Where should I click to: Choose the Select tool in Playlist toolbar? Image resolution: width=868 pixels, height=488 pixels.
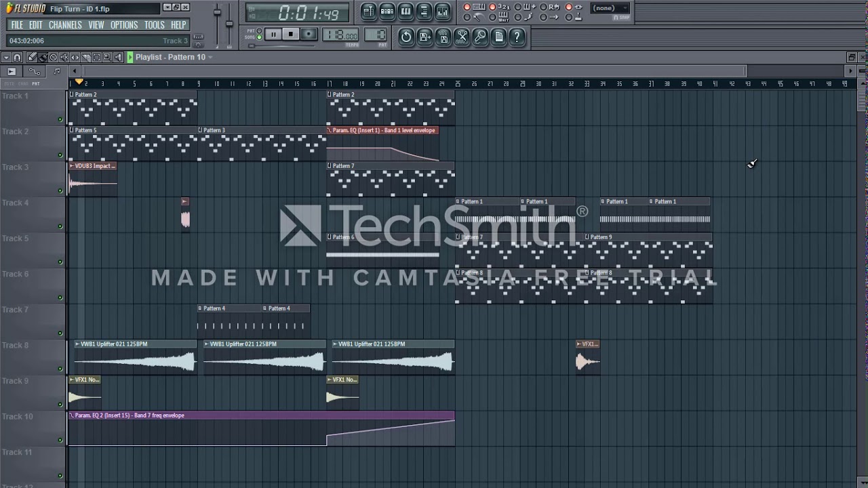96,57
